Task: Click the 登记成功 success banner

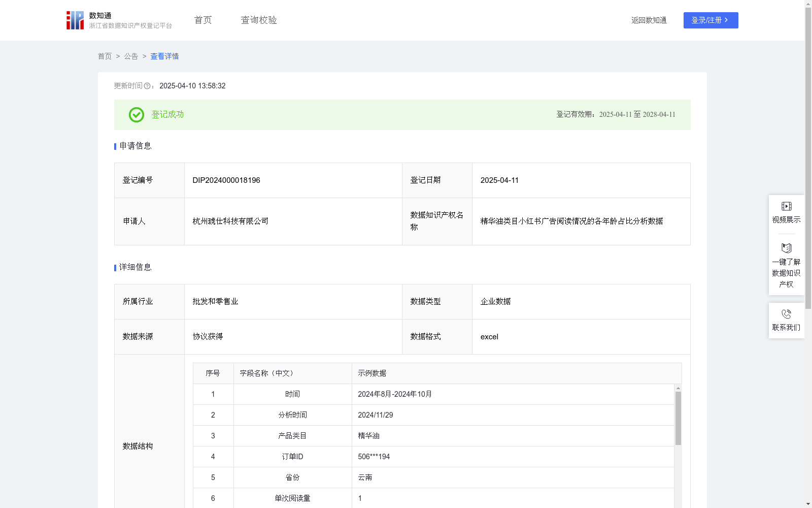Action: pos(166,115)
